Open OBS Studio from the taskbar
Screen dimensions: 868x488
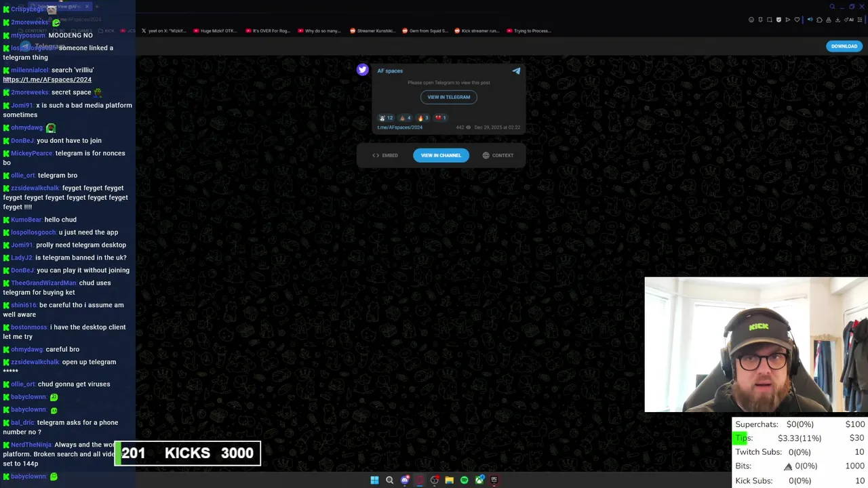(435, 480)
